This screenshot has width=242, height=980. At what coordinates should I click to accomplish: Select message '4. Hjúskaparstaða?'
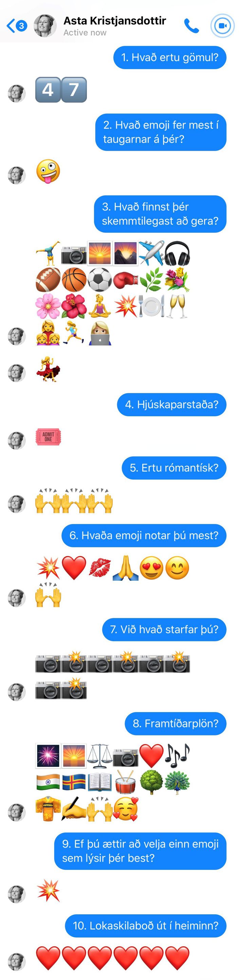pos(171,404)
